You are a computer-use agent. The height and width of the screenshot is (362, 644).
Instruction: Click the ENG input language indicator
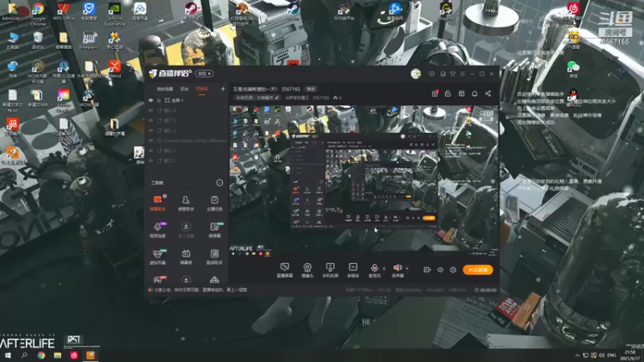click(612, 355)
